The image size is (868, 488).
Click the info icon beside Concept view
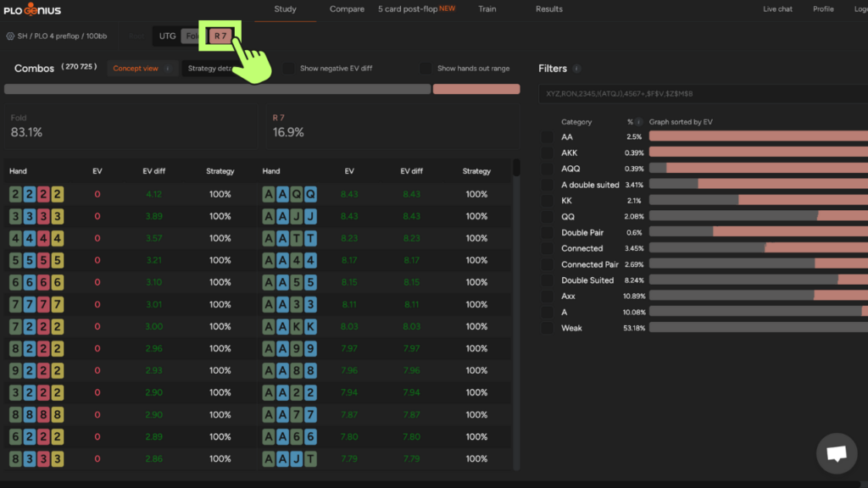[168, 69]
